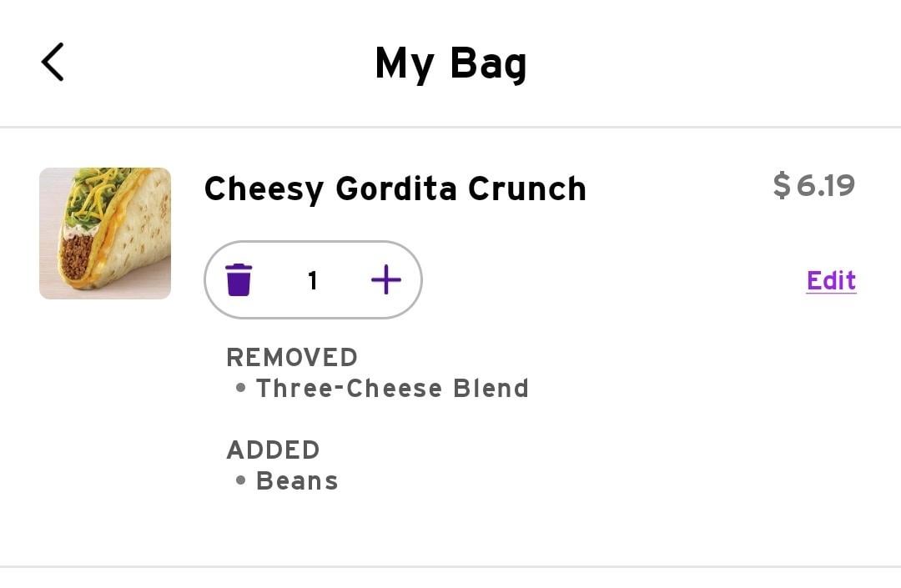Delete item with the purple trash icon
Viewport: 901px width, 588px height.
(239, 280)
